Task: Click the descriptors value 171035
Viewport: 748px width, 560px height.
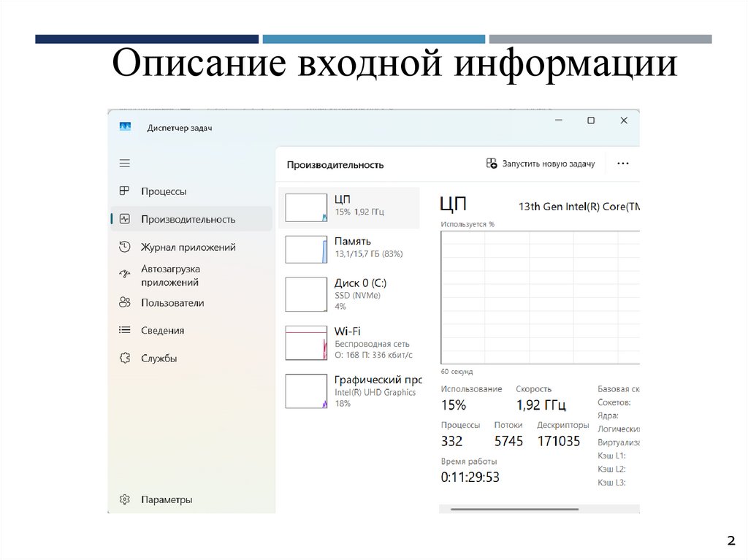Action: pyautogui.click(x=559, y=441)
